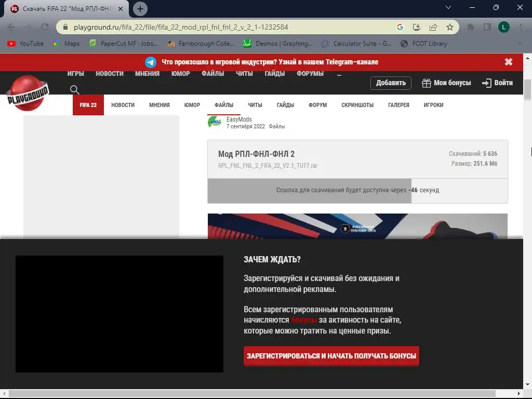The height and width of the screenshot is (399, 532).
Task: Open EasyMods author profile link
Action: (239, 119)
